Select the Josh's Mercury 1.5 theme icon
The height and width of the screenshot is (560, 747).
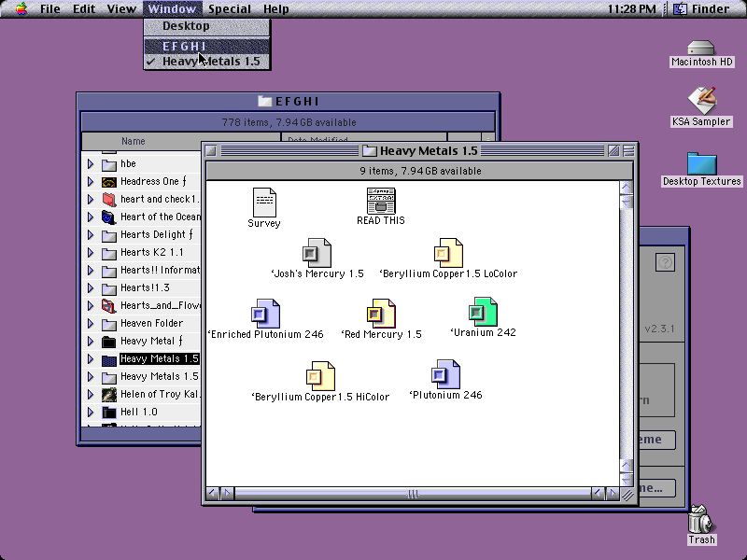(x=317, y=253)
